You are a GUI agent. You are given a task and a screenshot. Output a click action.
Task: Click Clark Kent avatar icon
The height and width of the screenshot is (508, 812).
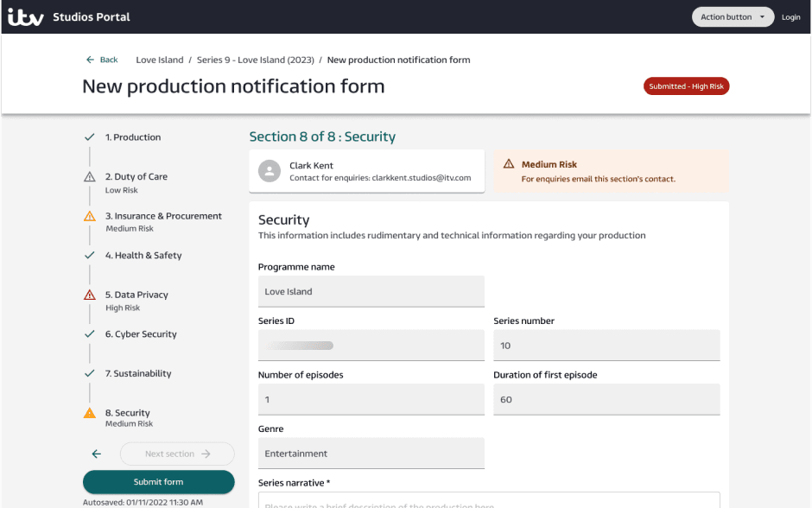[x=270, y=171]
